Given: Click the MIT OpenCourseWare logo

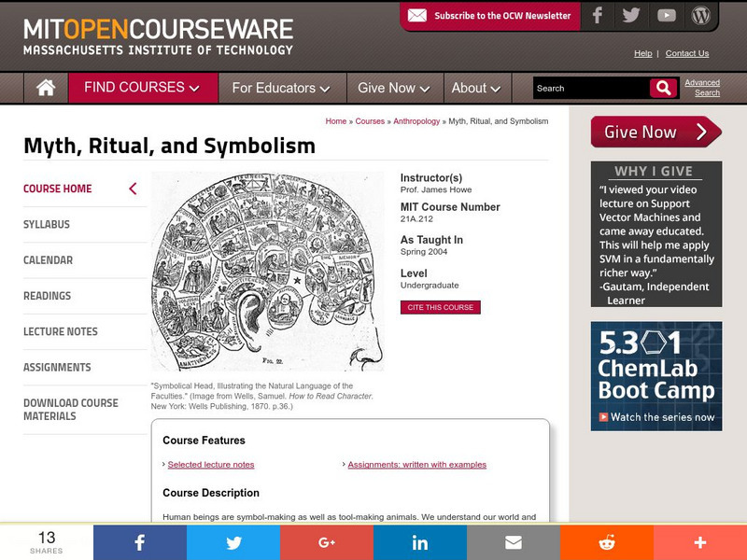Looking at the screenshot, I should tap(158, 36).
